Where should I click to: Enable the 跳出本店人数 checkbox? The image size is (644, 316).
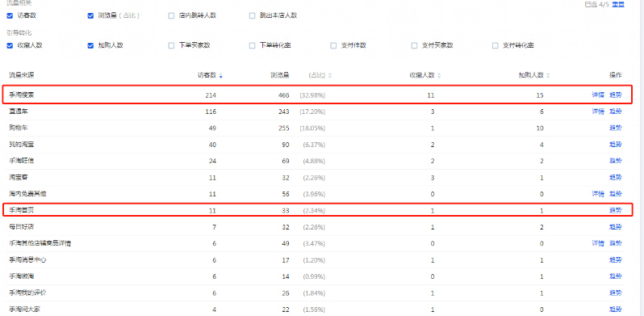tap(252, 16)
